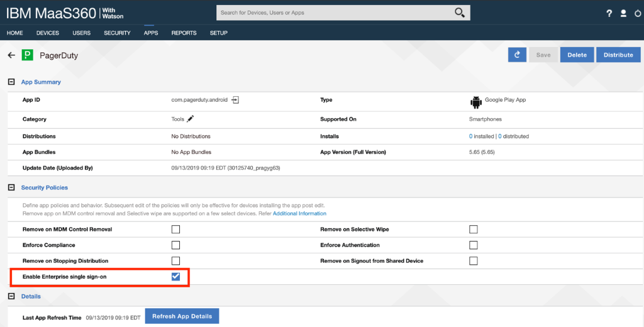The height and width of the screenshot is (327, 644).
Task: Open the help question mark icon
Action: [x=609, y=13]
